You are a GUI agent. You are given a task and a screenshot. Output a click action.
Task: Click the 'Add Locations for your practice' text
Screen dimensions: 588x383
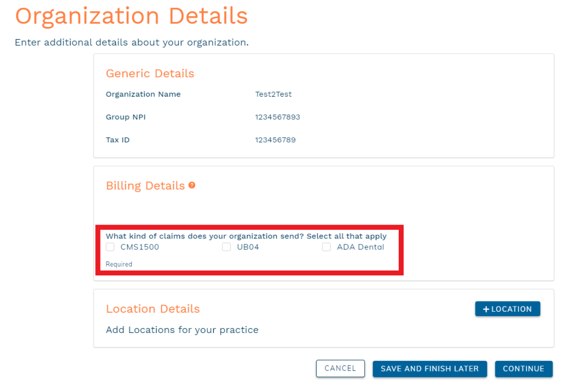(x=182, y=330)
